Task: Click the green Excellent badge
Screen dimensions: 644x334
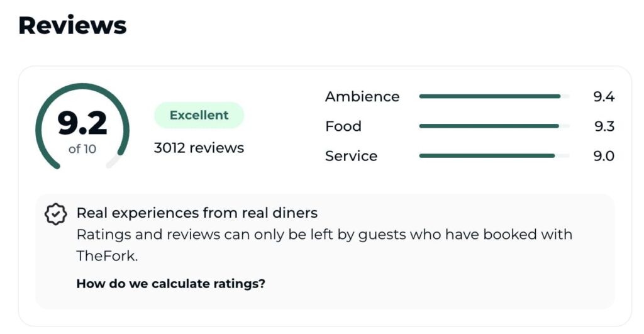Action: click(199, 115)
